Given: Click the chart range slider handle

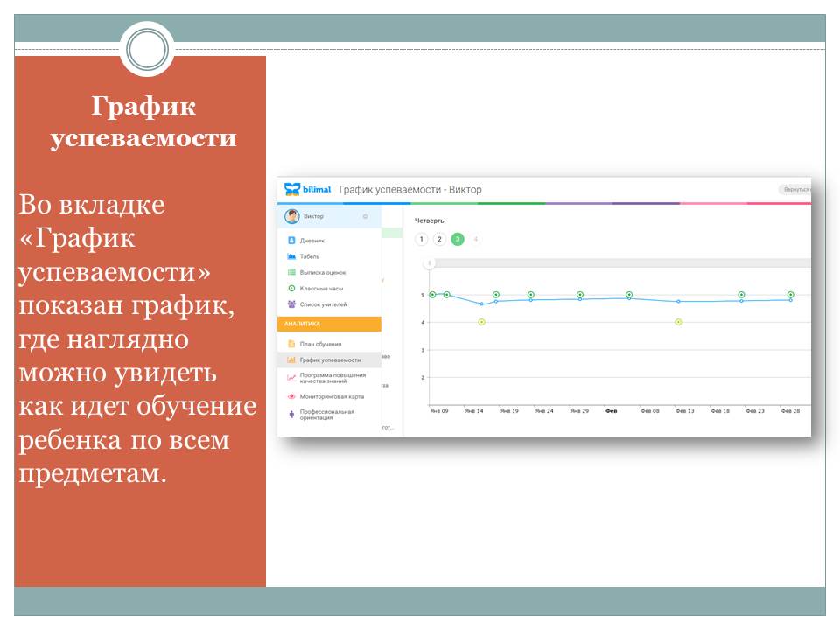Looking at the screenshot, I should pyautogui.click(x=429, y=262).
